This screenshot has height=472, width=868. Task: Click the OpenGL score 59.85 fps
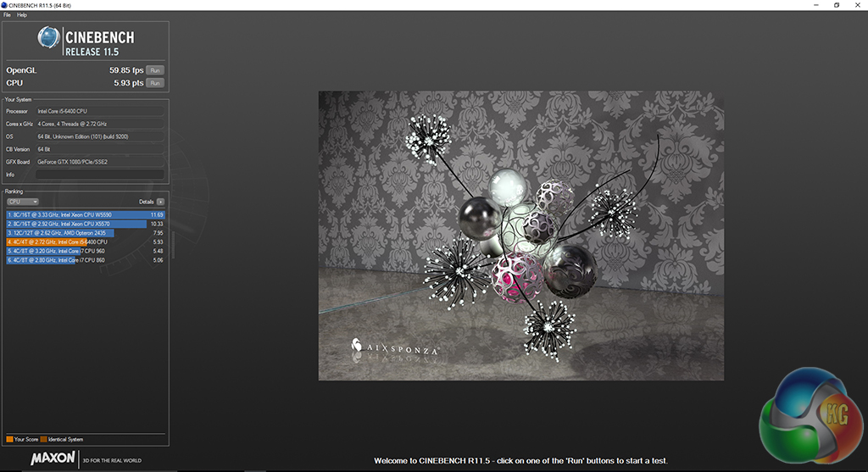126,70
